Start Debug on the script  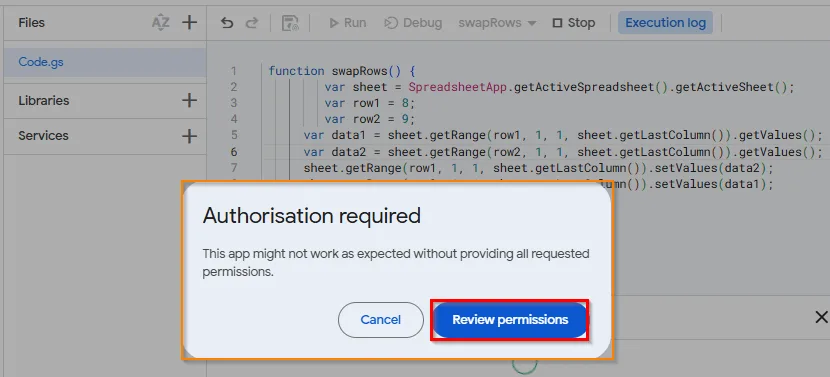(413, 23)
